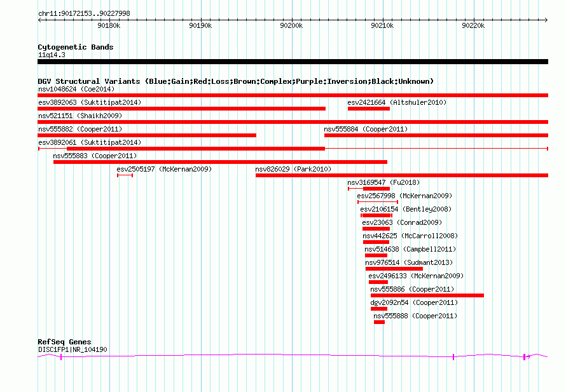
Task: Click the chr11:90172153..90227998 coordinate label
Action: [84, 14]
